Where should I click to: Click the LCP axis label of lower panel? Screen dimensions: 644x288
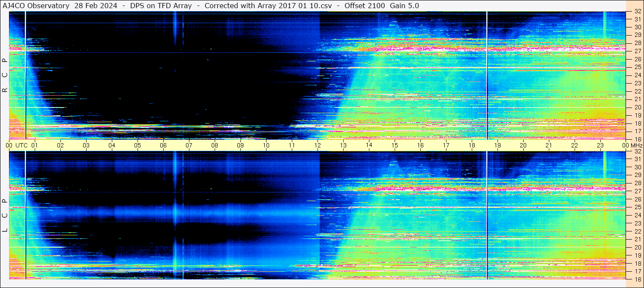tap(5, 216)
